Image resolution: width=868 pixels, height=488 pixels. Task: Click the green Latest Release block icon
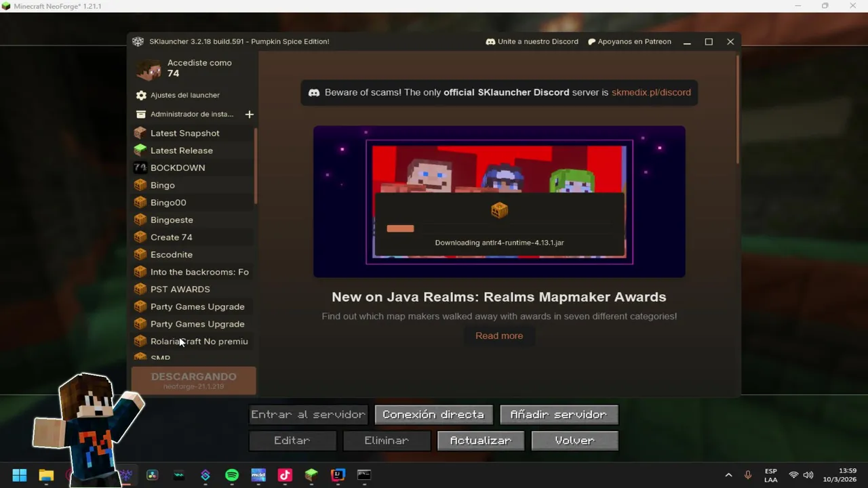pyautogui.click(x=140, y=150)
